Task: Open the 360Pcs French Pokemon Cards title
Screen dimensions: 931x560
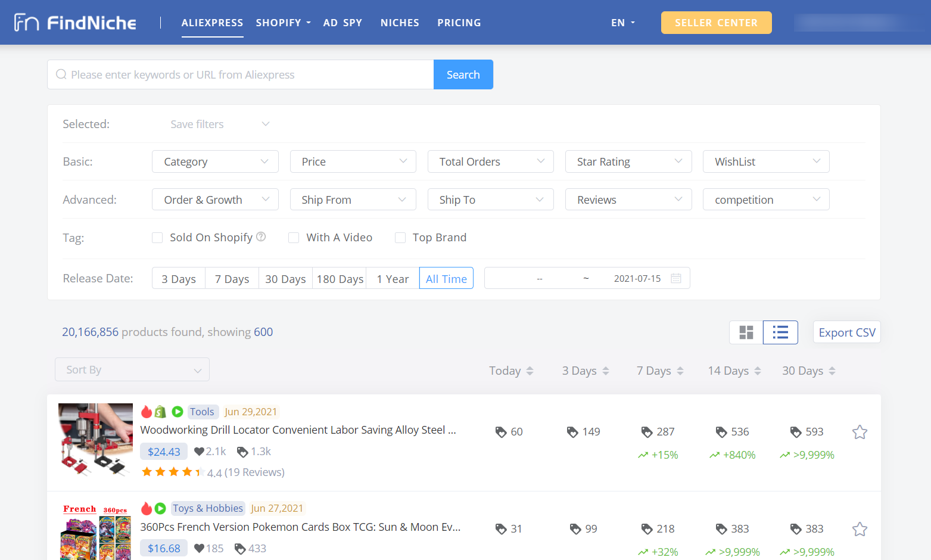Action: pyautogui.click(x=300, y=527)
